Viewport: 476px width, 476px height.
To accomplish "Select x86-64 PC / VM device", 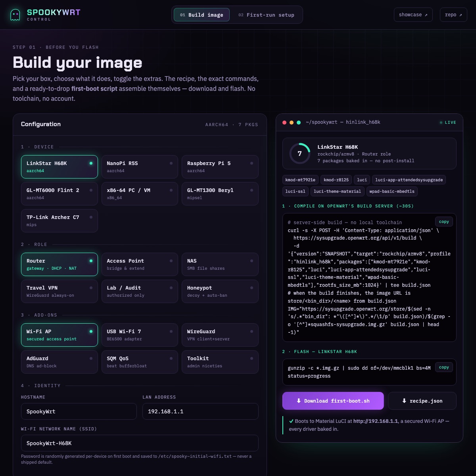I will tap(140, 194).
